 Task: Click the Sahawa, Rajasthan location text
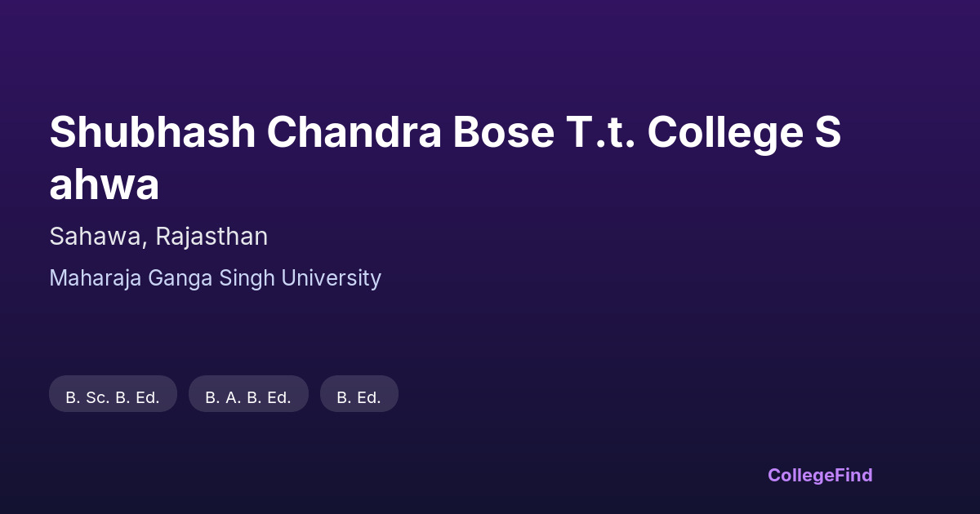point(158,237)
